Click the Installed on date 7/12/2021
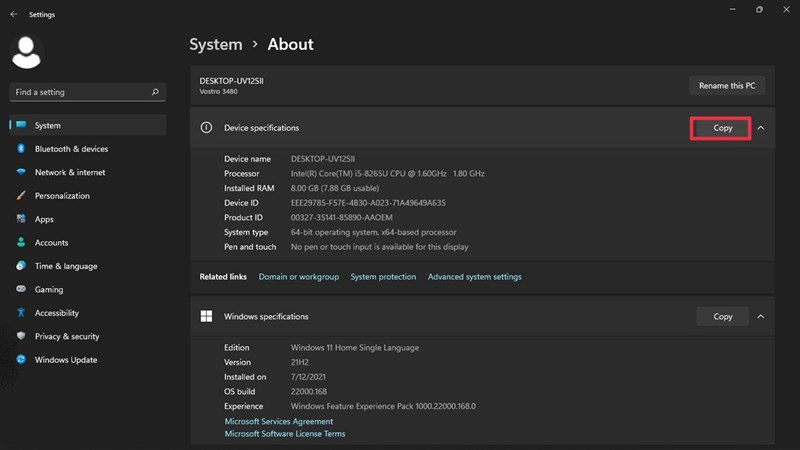 pyautogui.click(x=308, y=377)
